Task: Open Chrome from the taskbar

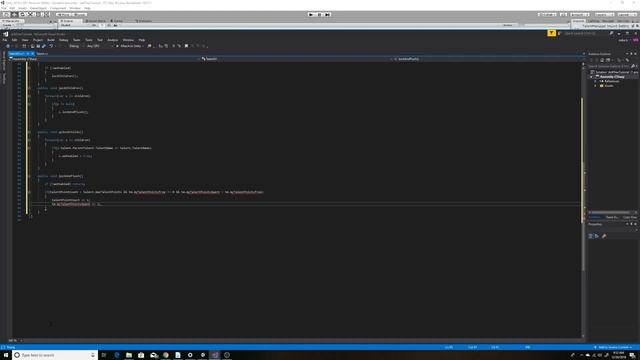Action: [166, 355]
